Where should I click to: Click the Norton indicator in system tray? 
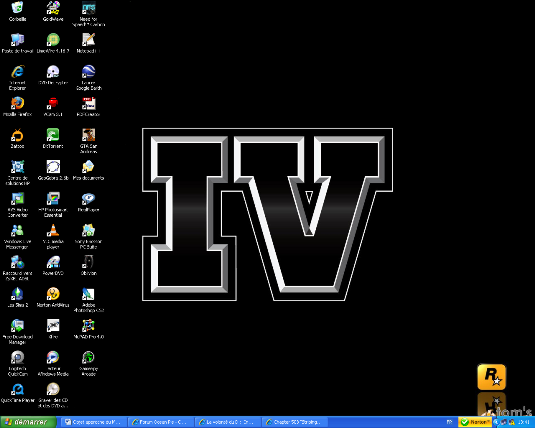(x=475, y=422)
